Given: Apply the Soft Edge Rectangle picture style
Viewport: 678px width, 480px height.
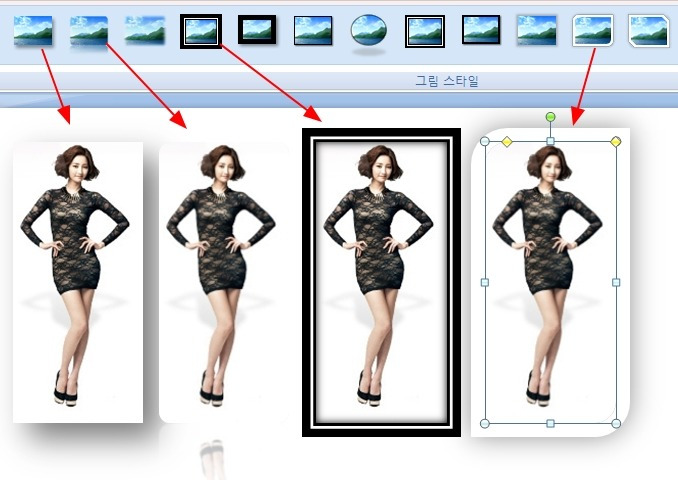Looking at the screenshot, I should (x=145, y=30).
